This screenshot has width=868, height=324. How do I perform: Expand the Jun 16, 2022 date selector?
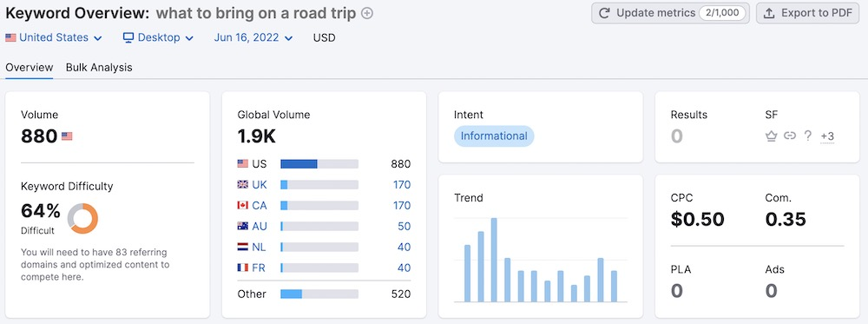253,37
